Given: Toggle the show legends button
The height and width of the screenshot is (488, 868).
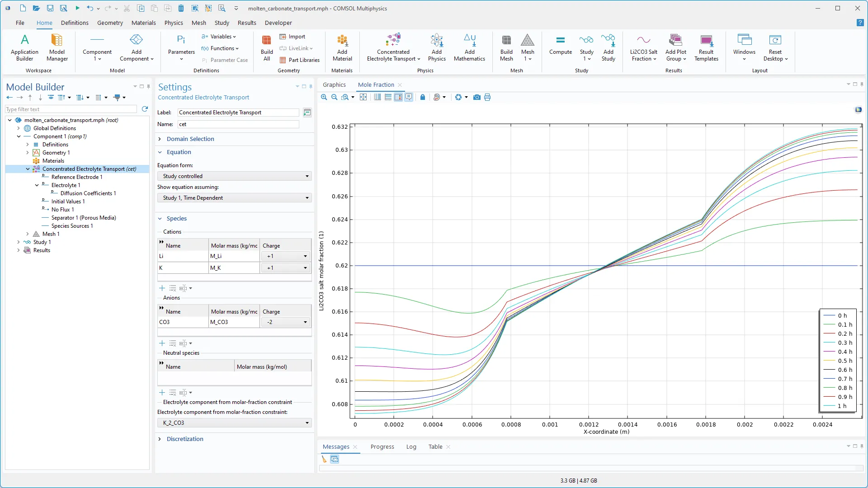Looking at the screenshot, I should 409,97.
